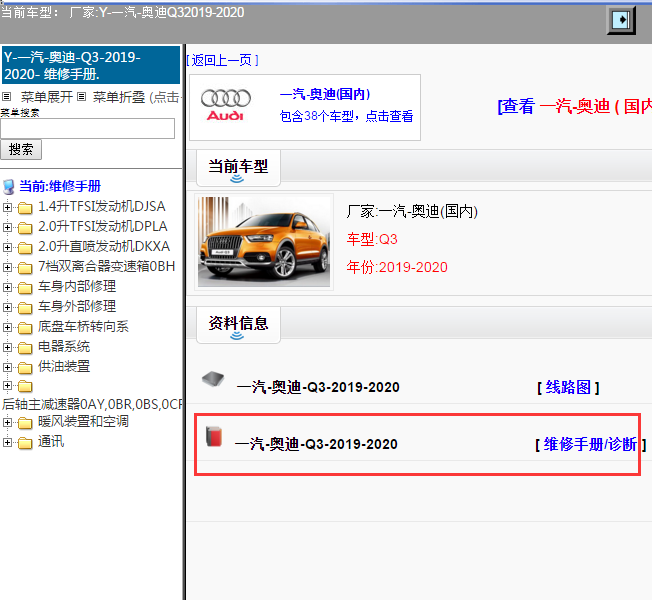The image size is (652, 600).
Task: Expand the 后轴主减速器 node
Action: coord(7,386)
